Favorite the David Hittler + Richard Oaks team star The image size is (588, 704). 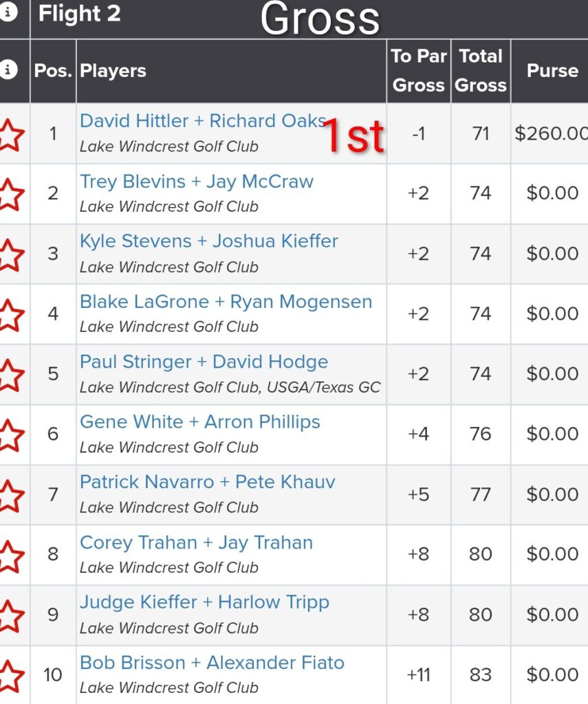coord(10,133)
